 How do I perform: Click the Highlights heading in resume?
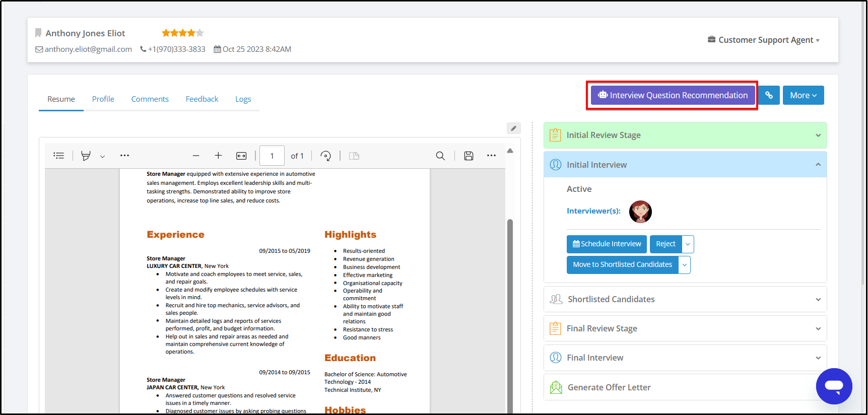(350, 235)
